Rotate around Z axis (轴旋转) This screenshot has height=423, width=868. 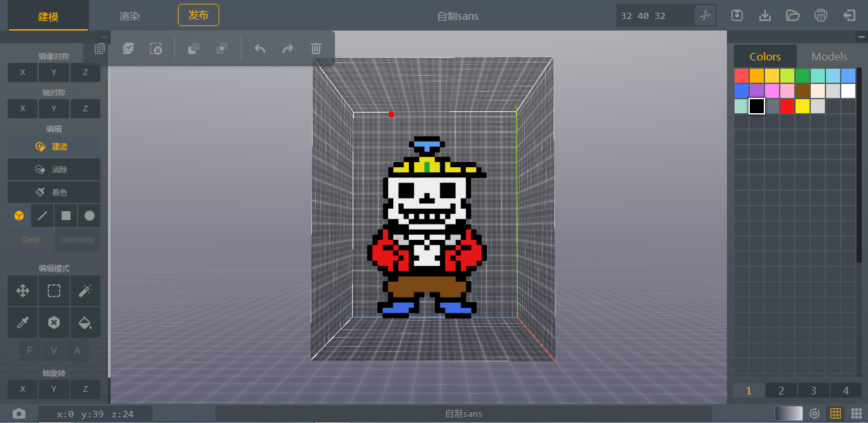[85, 389]
